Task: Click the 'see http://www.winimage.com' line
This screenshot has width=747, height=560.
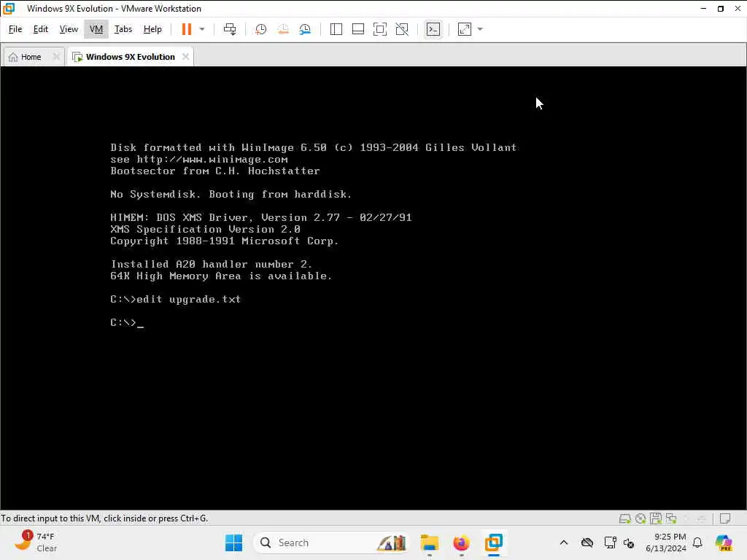Action: click(199, 160)
